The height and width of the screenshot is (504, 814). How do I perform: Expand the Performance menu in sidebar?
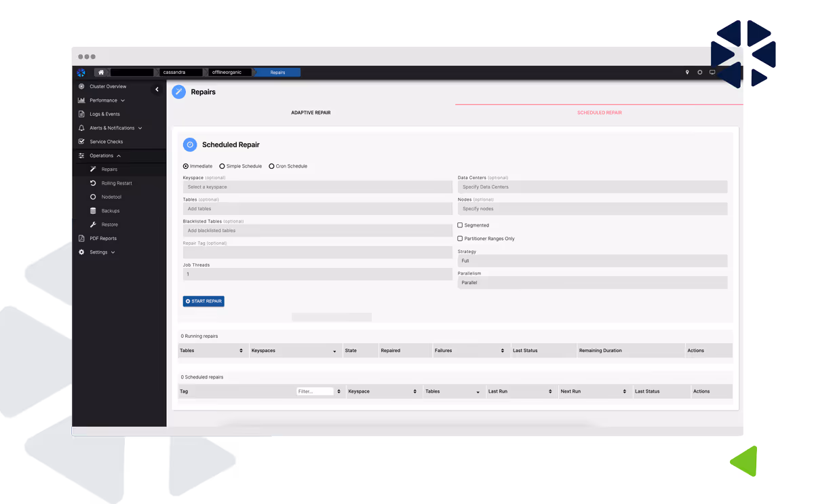tap(107, 100)
